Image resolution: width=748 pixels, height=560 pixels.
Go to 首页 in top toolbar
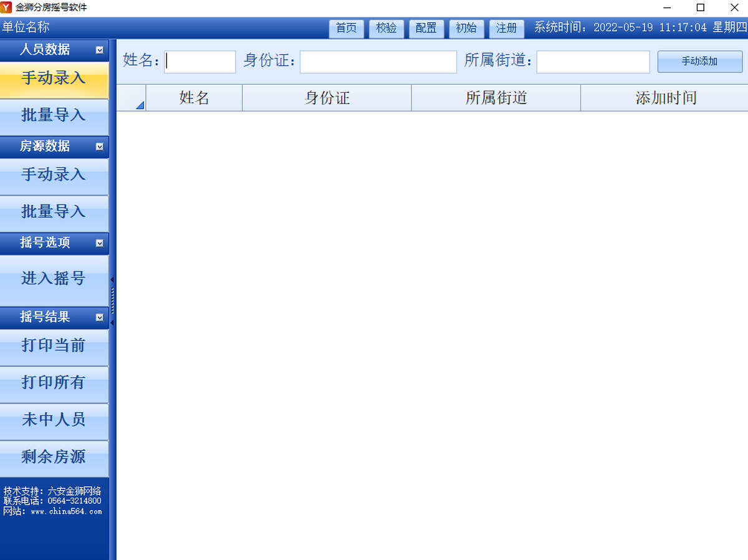347,29
